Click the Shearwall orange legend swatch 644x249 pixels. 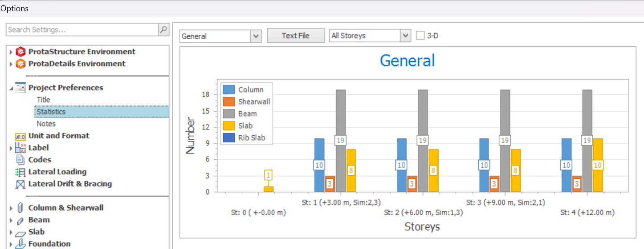tap(228, 102)
